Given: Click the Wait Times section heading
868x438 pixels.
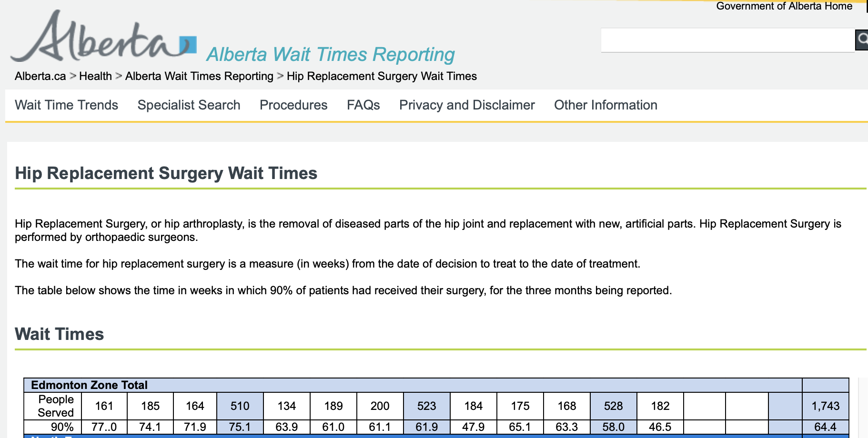Looking at the screenshot, I should click(59, 334).
